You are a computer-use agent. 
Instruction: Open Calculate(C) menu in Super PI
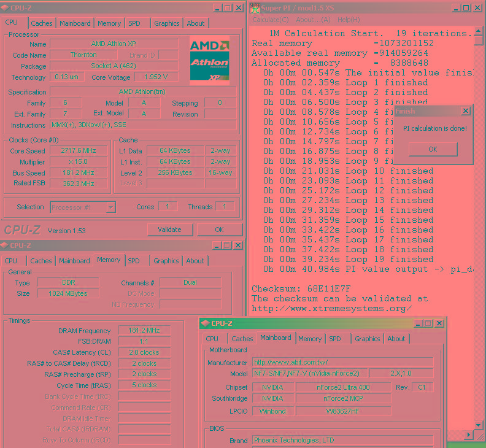[270, 20]
